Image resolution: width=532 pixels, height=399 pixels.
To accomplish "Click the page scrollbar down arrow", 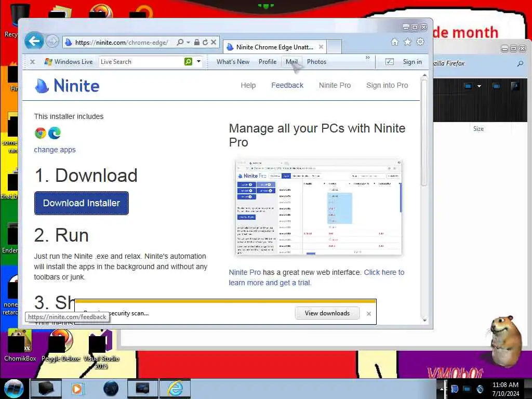I will 424,320.
